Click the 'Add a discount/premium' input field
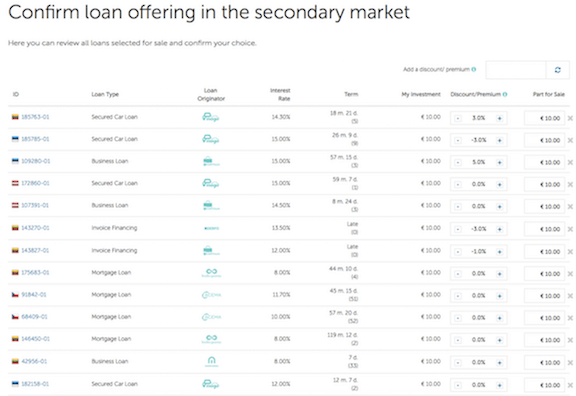Image resolution: width=576 pixels, height=396 pixels. pyautogui.click(x=516, y=70)
